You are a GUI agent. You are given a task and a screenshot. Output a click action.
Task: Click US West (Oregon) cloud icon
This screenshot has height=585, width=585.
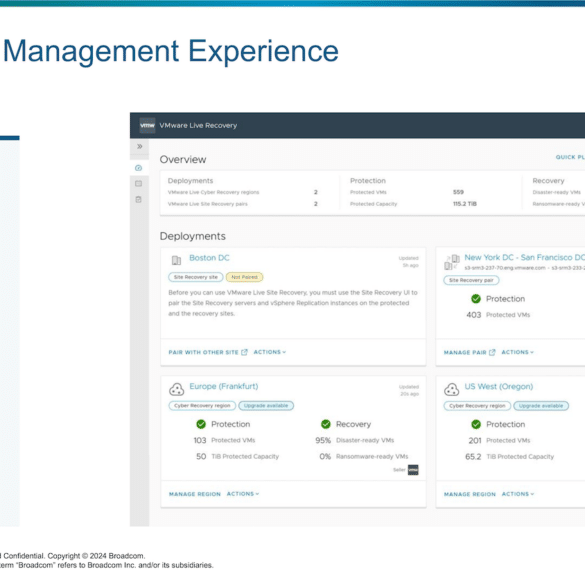pos(451,389)
